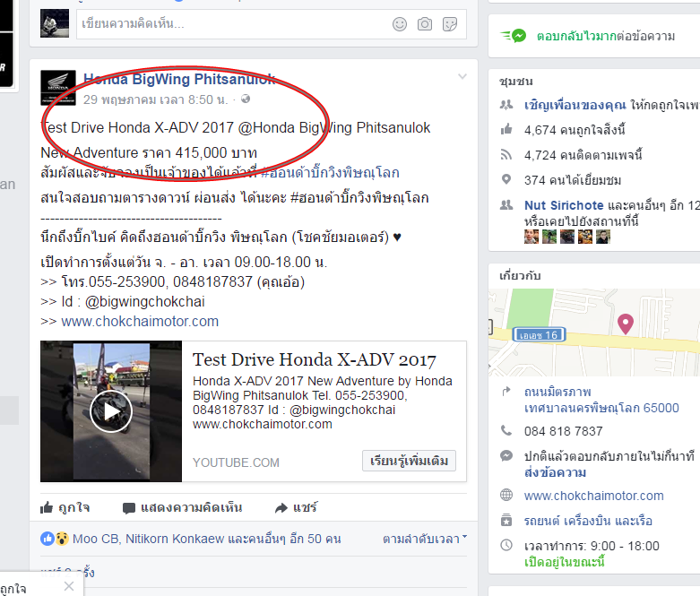Click the globe website icon in About

pos(506,495)
